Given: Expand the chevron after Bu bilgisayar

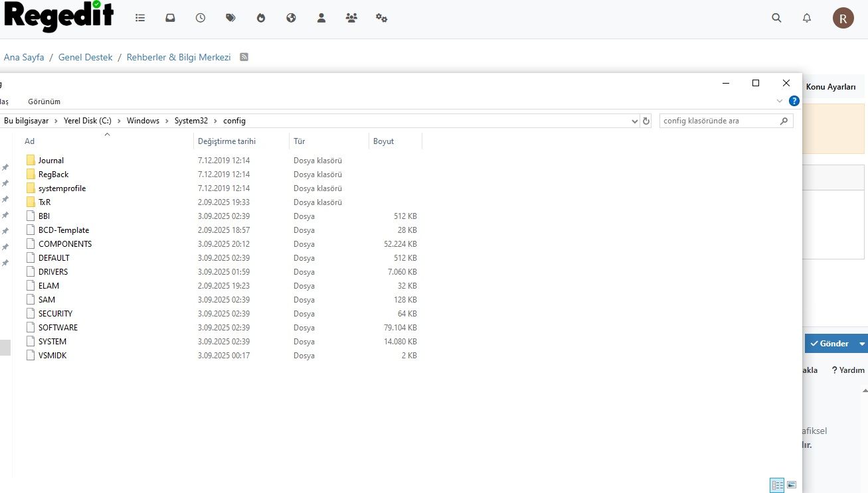Looking at the screenshot, I should (x=56, y=121).
